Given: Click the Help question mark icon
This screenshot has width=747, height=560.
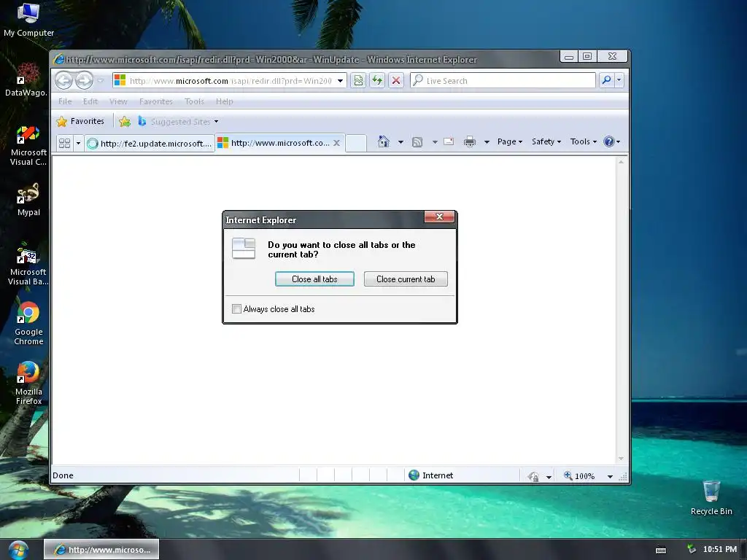Looking at the screenshot, I should 609,141.
